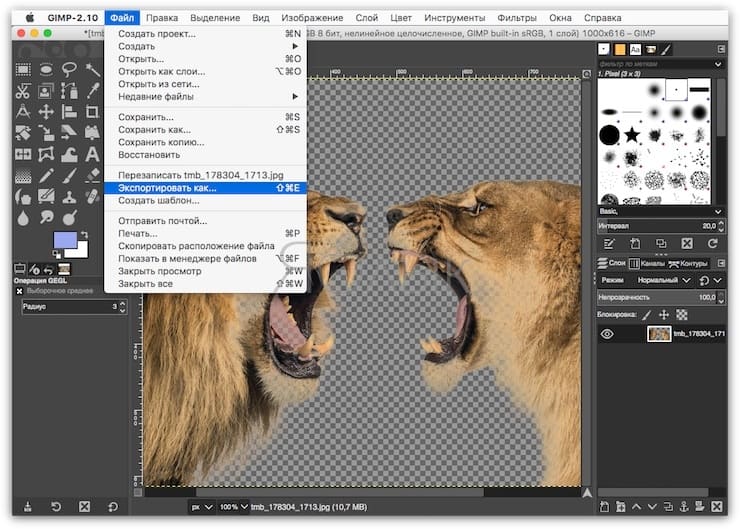This screenshot has width=740, height=529.
Task: Switch to the Каналы tab
Action: coord(648,263)
